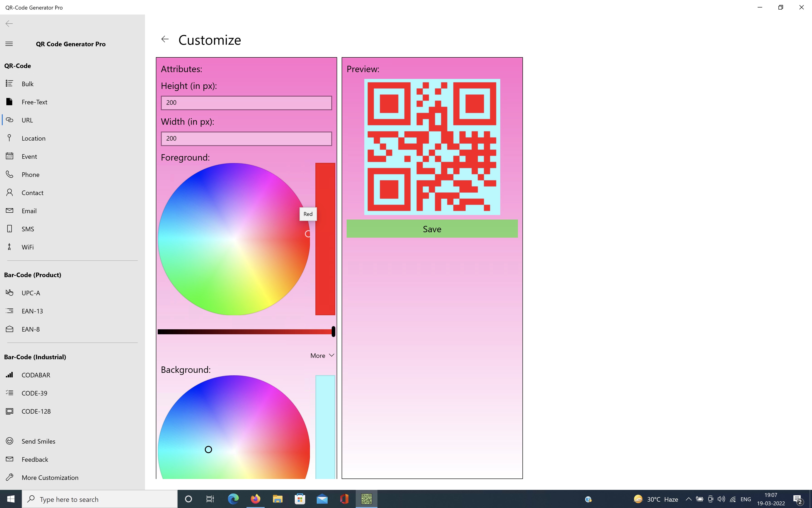
Task: Show hidden system tray icons
Action: (688, 499)
